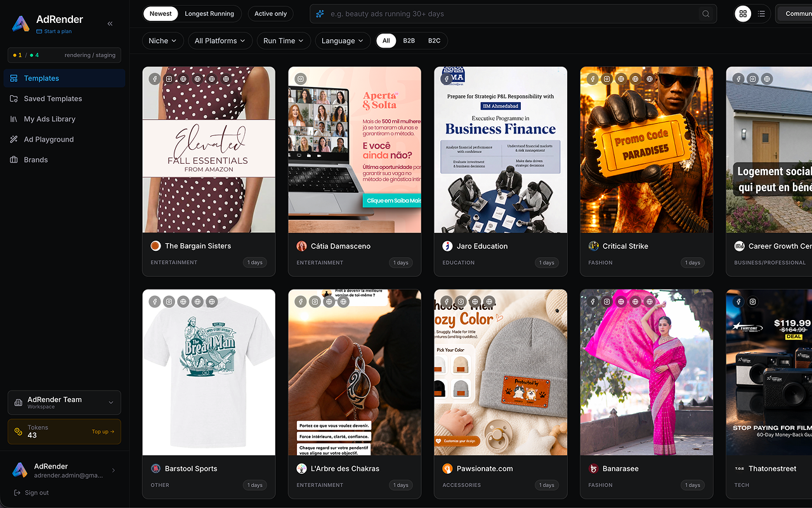Viewport: 812px width, 508px height.
Task: Select the All audience filter
Action: (386, 41)
